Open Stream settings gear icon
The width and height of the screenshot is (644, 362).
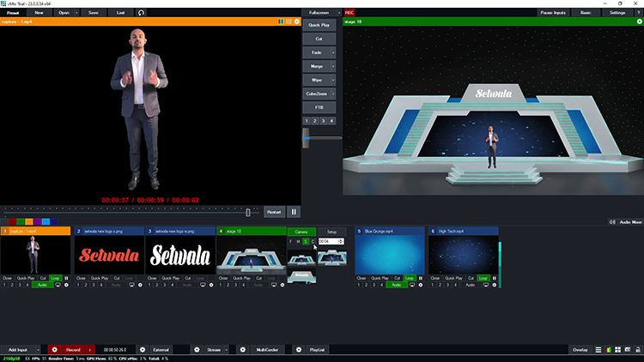click(195, 350)
